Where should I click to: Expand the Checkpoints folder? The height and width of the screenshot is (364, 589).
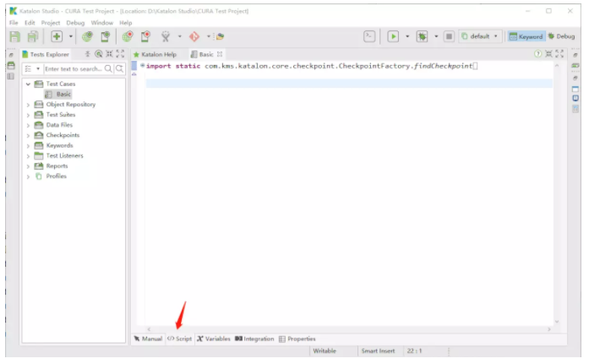tap(28, 135)
